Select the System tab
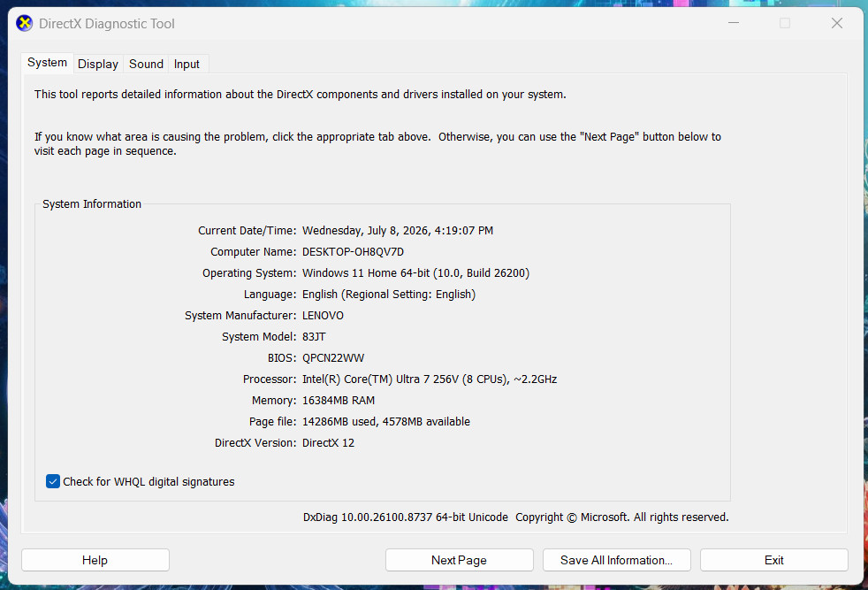 point(47,63)
